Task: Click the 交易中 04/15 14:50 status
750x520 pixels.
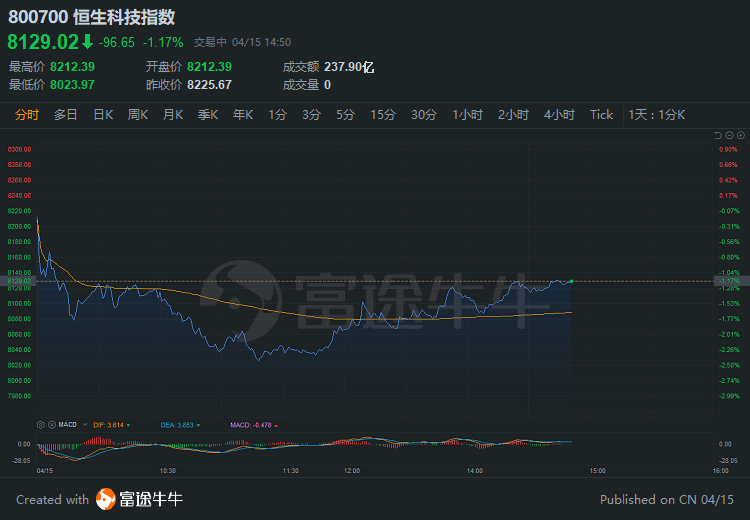Action: (242, 42)
